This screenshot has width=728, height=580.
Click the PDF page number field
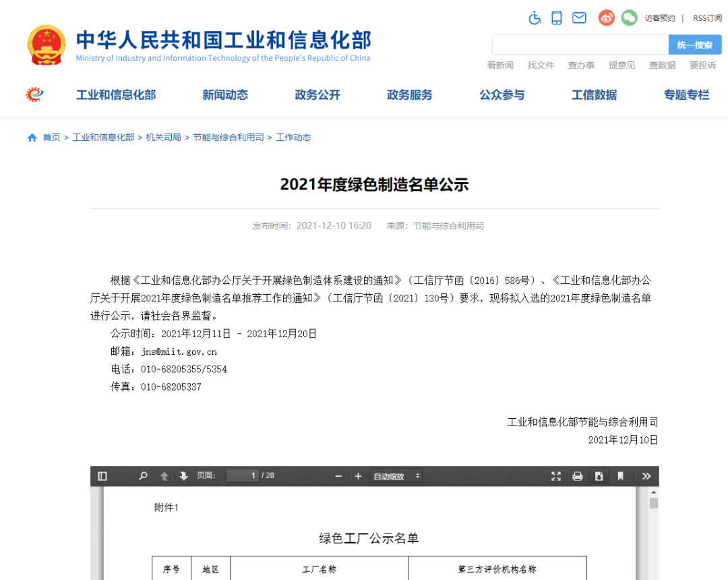pyautogui.click(x=242, y=475)
